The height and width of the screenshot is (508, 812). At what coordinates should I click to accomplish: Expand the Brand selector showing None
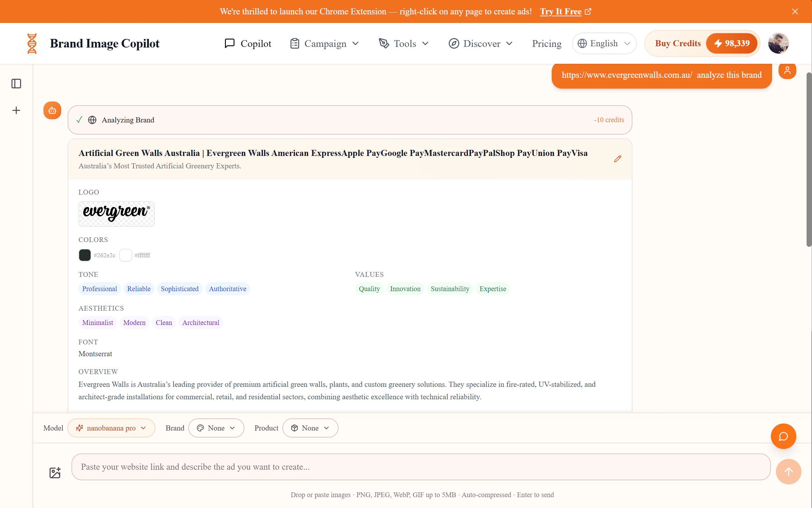point(216,428)
